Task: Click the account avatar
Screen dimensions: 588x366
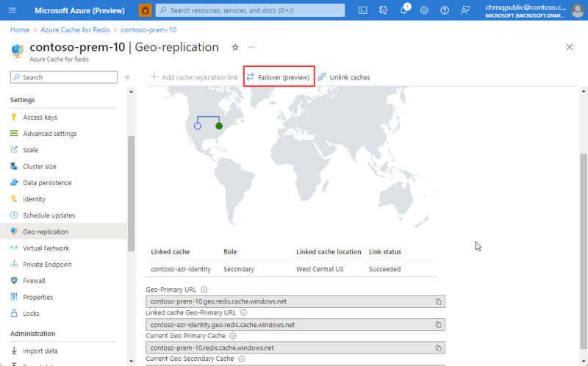Action: [578, 10]
